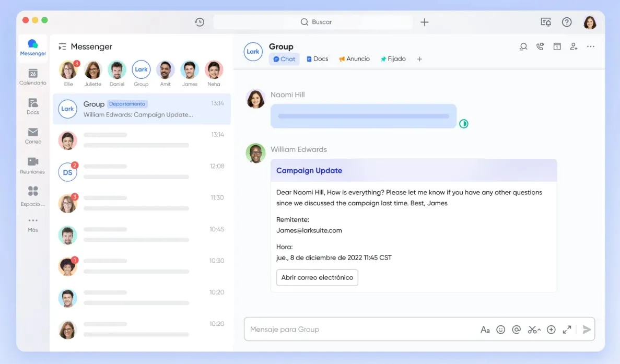The height and width of the screenshot is (364, 620).
Task: Click William Edwards's avatar in chat
Action: pyautogui.click(x=255, y=154)
